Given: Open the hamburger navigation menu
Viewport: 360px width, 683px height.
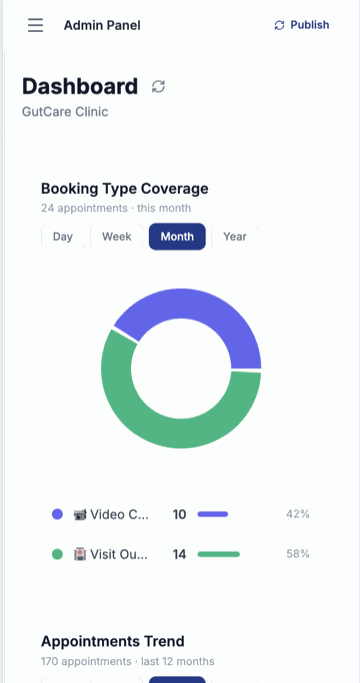Looking at the screenshot, I should (35, 25).
